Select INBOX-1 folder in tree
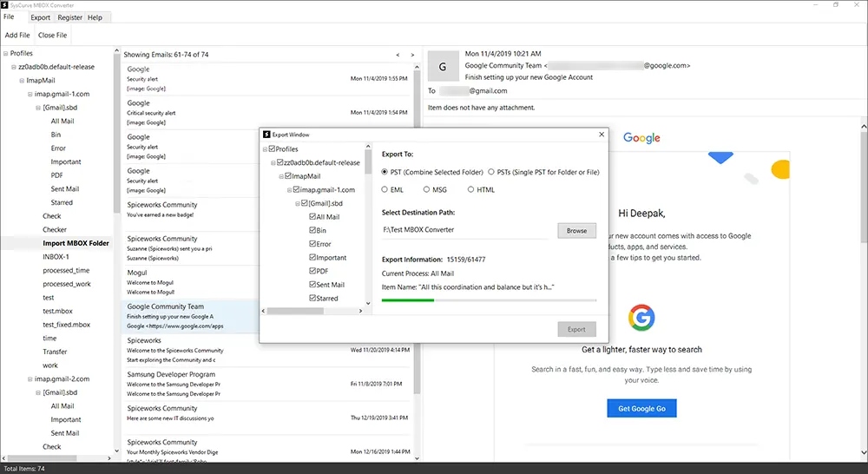 (x=56, y=257)
